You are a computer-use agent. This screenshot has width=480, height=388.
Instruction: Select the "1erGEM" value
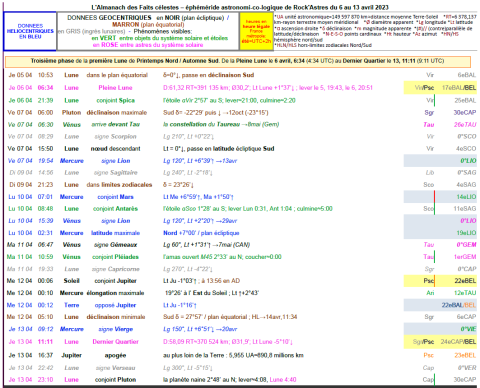coord(465,257)
